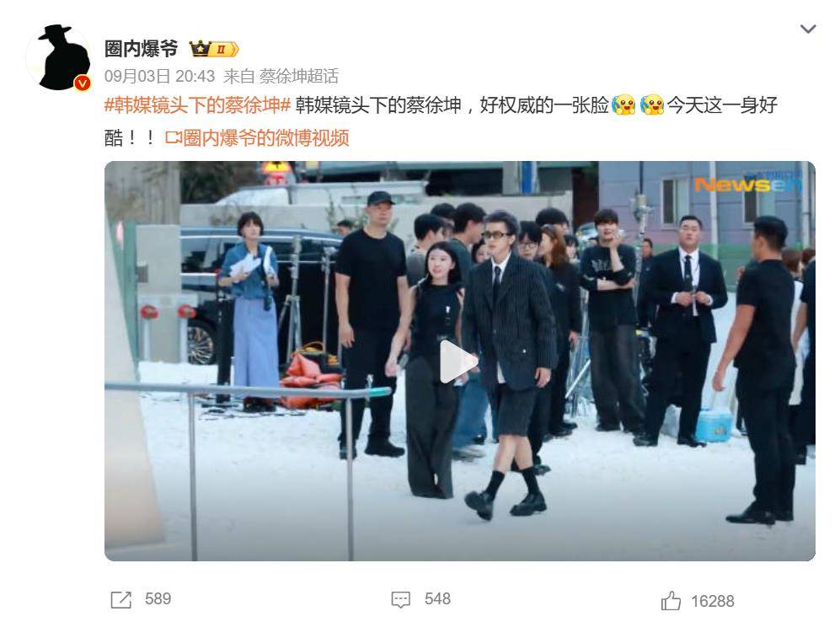The image size is (840, 622).
Task: Click the comment count 548
Action: (x=437, y=599)
